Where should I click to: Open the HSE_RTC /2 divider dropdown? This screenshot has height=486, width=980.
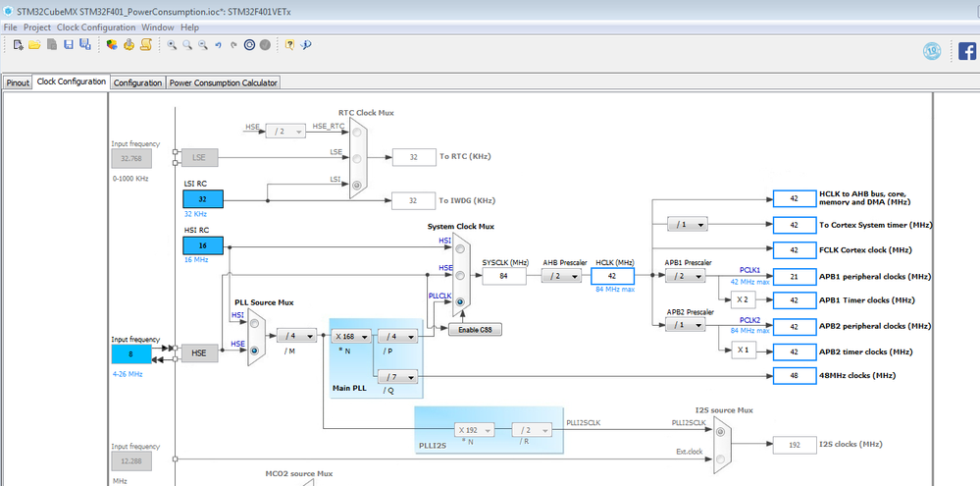[285, 131]
